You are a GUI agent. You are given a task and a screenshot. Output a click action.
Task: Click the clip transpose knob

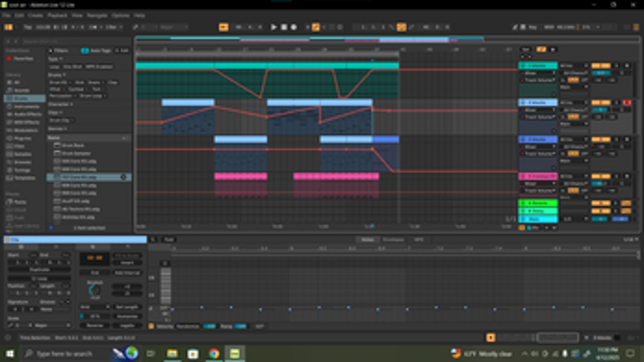[94, 290]
